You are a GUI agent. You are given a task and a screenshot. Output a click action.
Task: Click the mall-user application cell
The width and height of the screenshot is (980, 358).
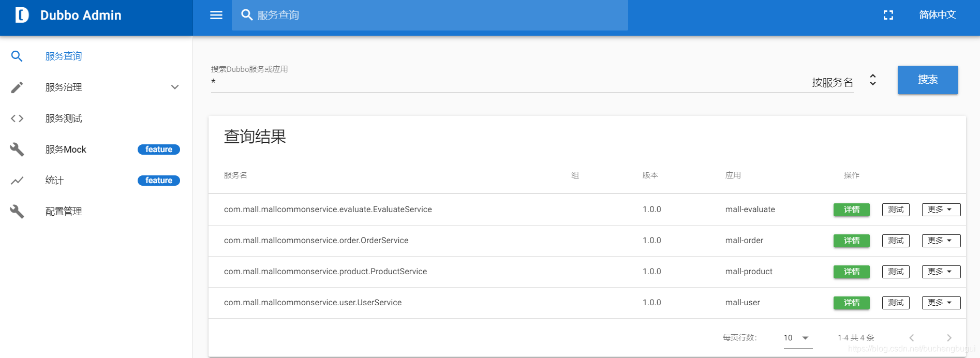coord(743,303)
